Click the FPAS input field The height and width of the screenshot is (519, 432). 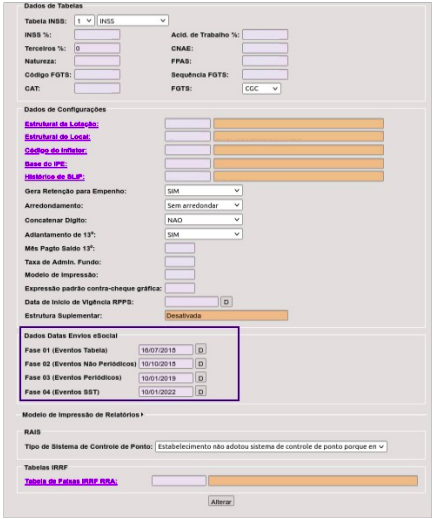pyautogui.click(x=265, y=61)
